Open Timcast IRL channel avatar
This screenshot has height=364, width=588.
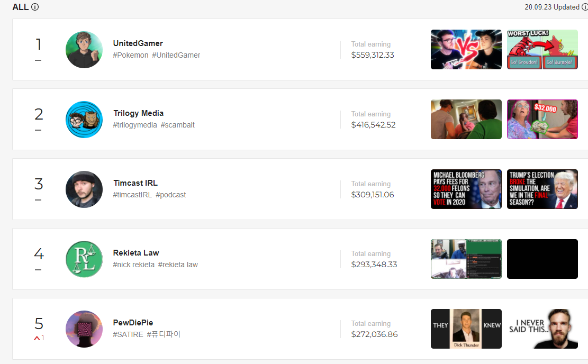click(84, 189)
